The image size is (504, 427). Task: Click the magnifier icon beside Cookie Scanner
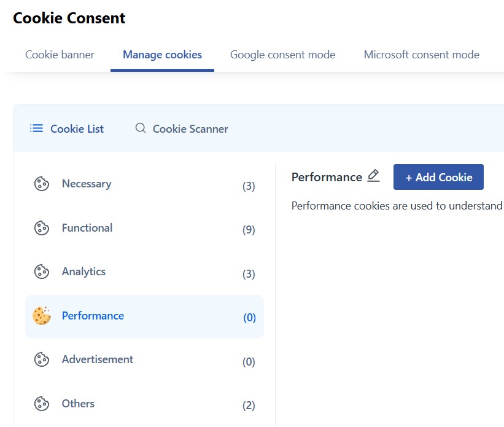[140, 128]
